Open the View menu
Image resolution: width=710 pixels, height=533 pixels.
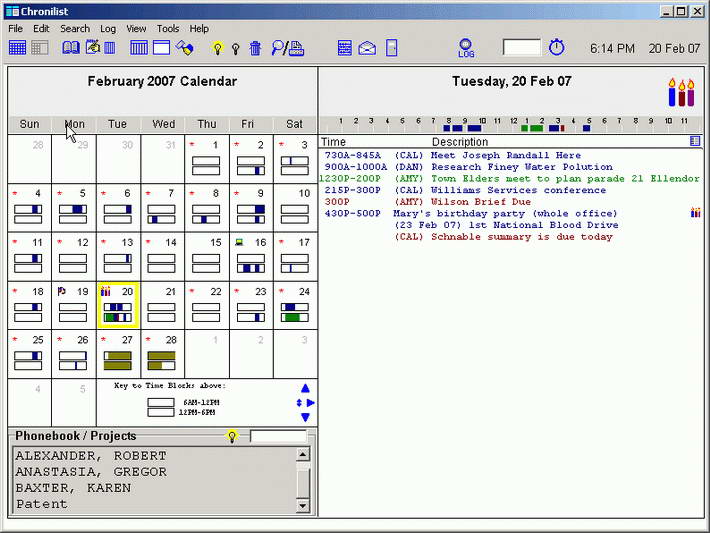136,29
